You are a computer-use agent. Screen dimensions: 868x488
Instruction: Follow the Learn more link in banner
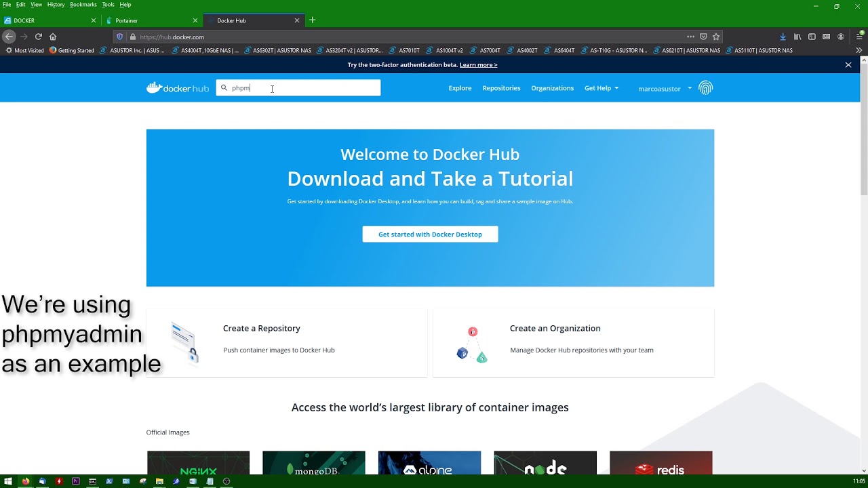(478, 65)
